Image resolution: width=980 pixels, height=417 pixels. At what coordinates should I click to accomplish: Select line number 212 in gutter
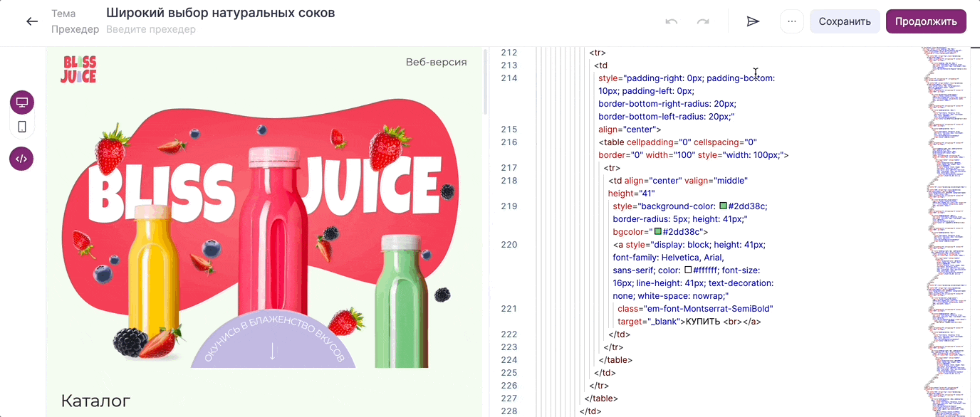point(509,53)
